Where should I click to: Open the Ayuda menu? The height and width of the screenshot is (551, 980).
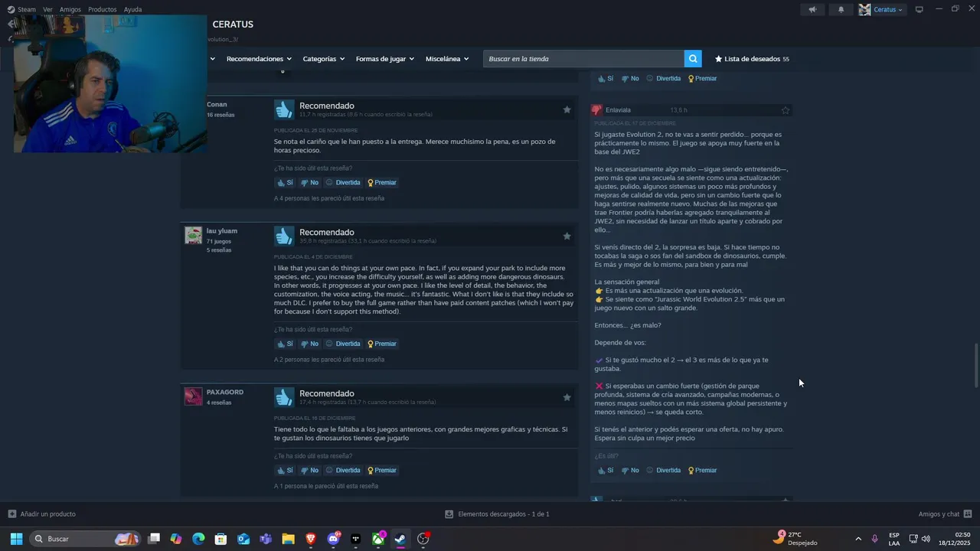[133, 10]
